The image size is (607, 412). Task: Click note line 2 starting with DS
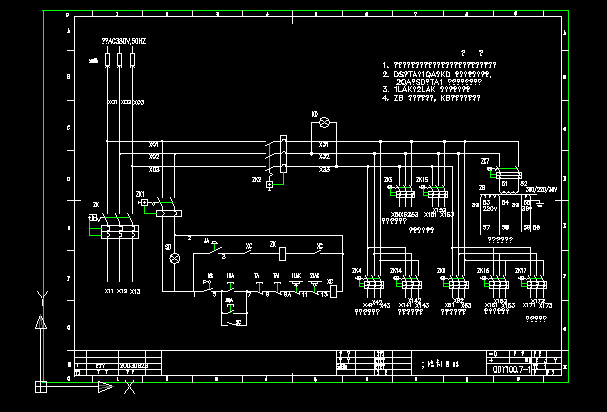coord(437,74)
